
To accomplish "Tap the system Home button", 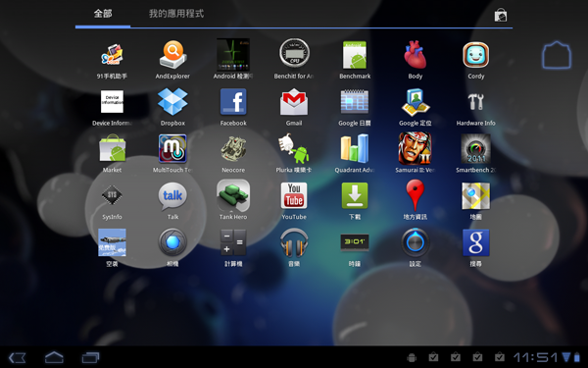I will pos(54,357).
